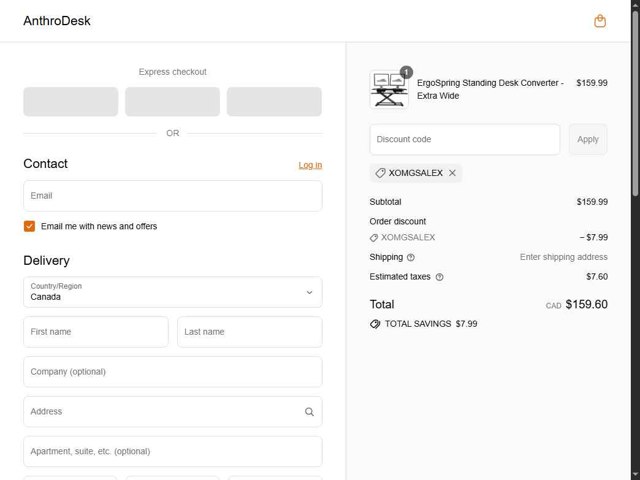The image size is (640, 480).
Task: Click the $7.60 estimated taxes value
Action: pos(597,277)
